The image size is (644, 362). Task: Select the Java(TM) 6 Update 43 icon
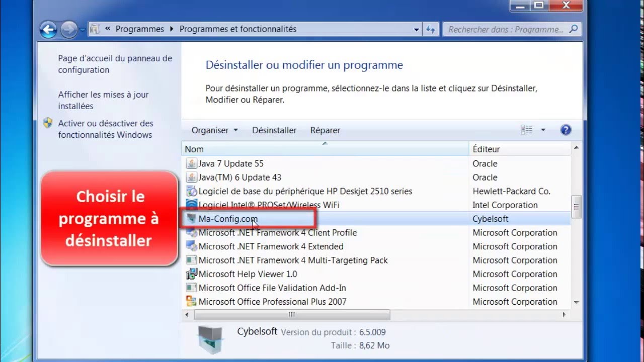[191, 177]
